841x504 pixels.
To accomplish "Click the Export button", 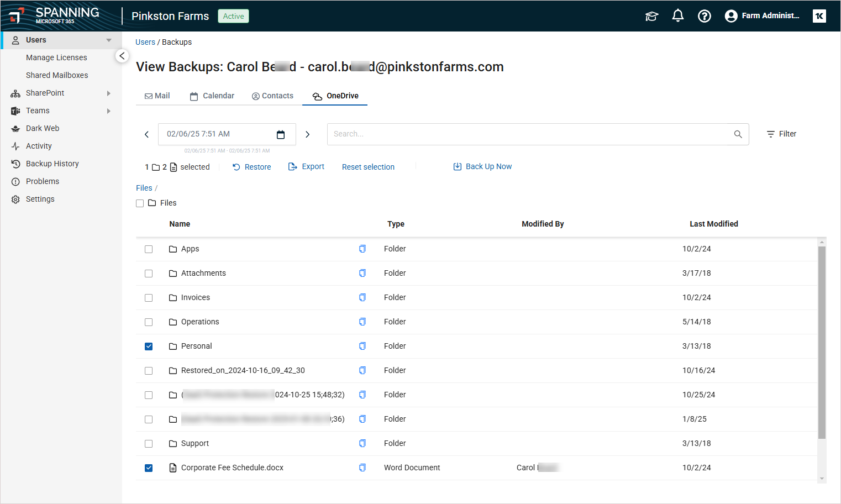I will pos(306,166).
